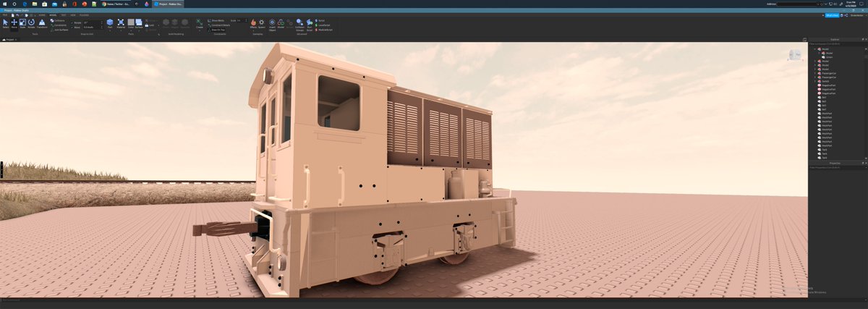Select the Project viewport tab

point(11,39)
